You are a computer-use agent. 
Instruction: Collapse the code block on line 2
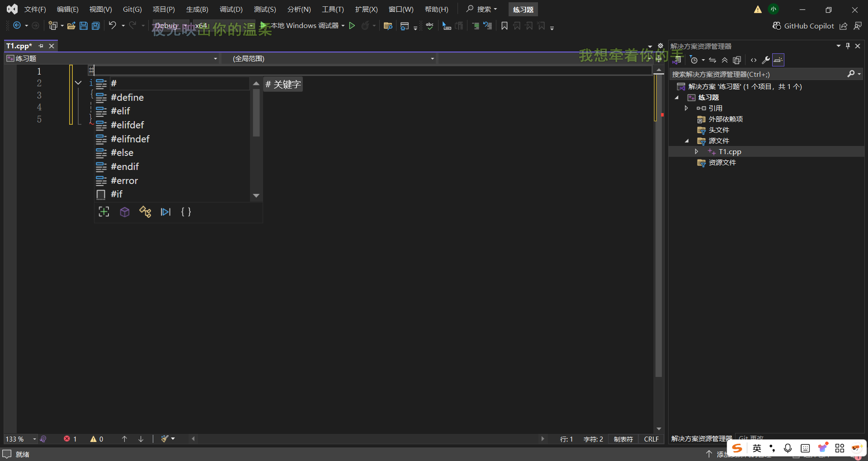(78, 83)
